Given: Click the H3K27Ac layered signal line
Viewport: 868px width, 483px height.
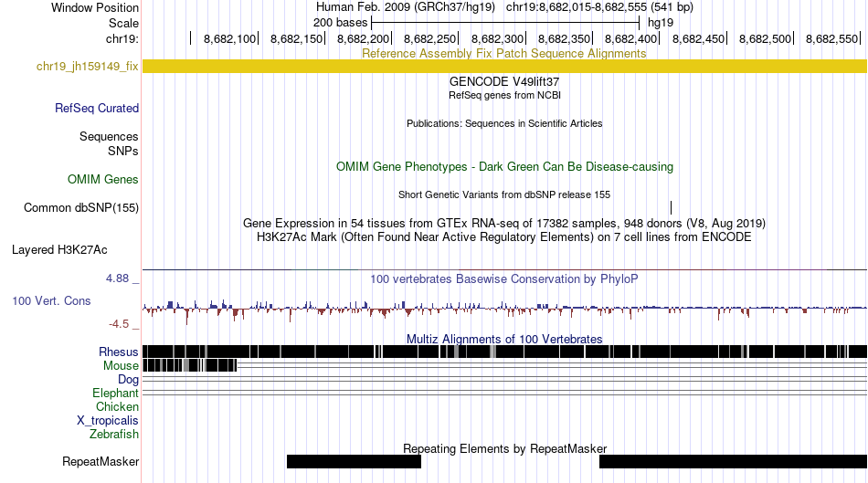Looking at the screenshot, I should pyautogui.click(x=504, y=269).
